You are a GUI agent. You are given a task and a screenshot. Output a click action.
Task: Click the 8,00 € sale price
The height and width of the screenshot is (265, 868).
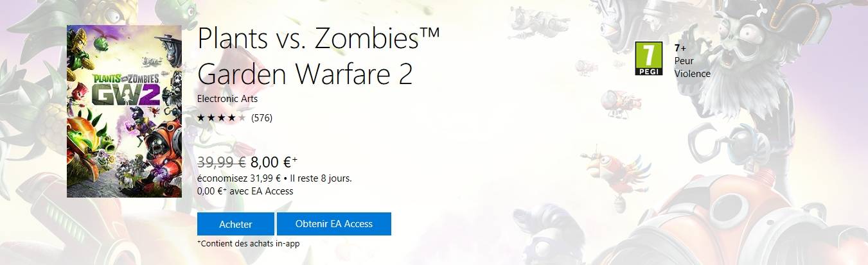pyautogui.click(x=274, y=162)
